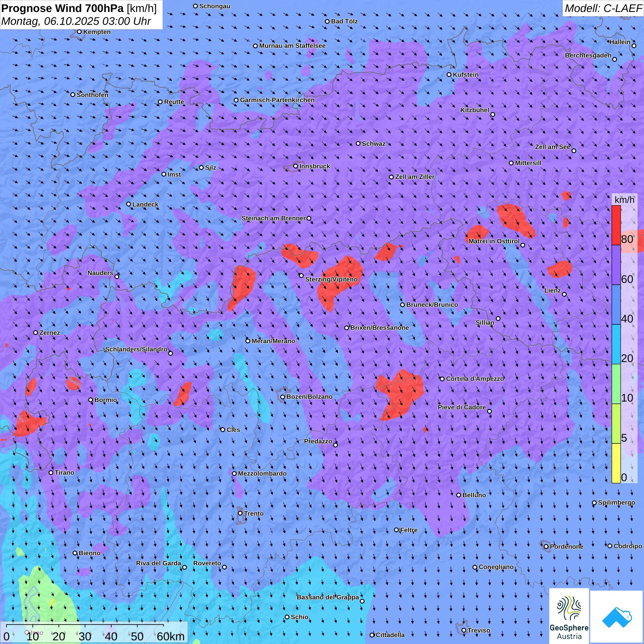Viewport: 644px width, 644px height.
Task: Click the Brixen/Bressanone label
Action: [379, 328]
